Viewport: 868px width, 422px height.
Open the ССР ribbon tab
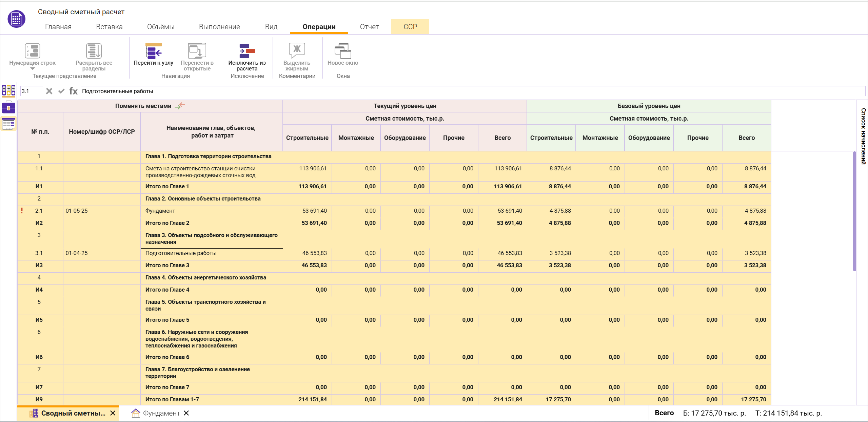410,27
